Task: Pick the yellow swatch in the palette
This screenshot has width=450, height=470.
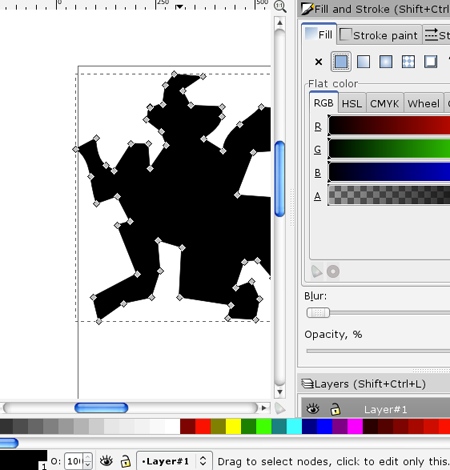Action: point(233,427)
